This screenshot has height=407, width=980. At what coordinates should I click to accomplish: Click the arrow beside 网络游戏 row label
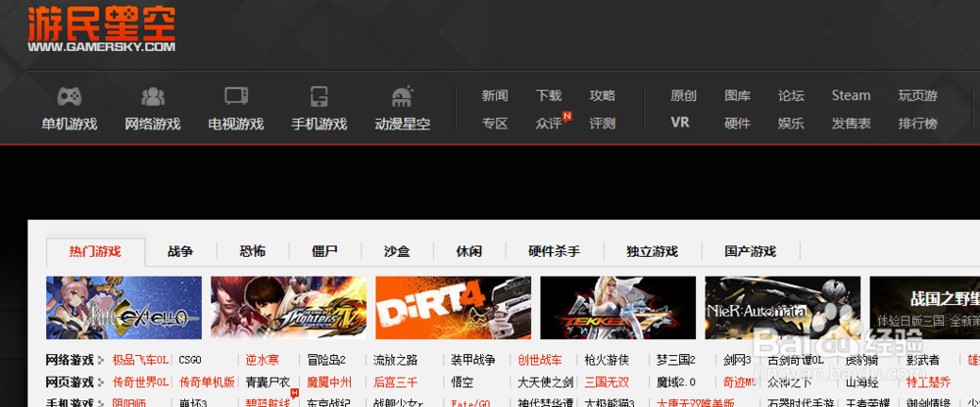point(100,360)
